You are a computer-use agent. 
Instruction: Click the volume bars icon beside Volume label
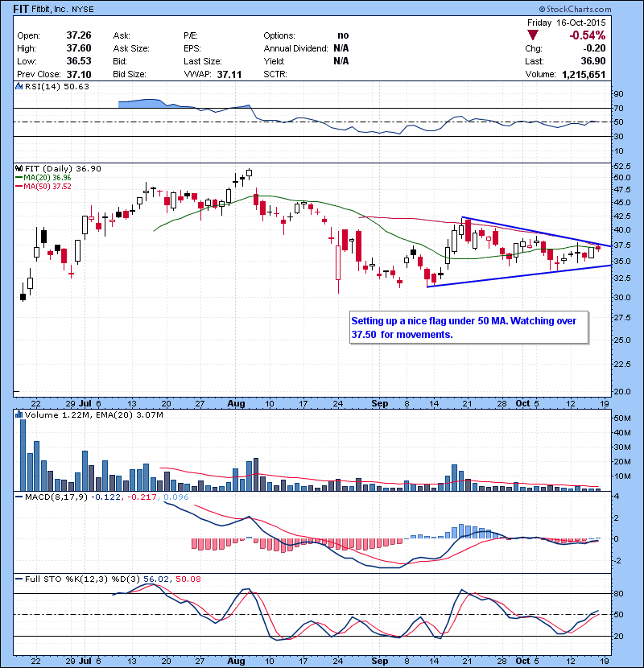(19, 414)
